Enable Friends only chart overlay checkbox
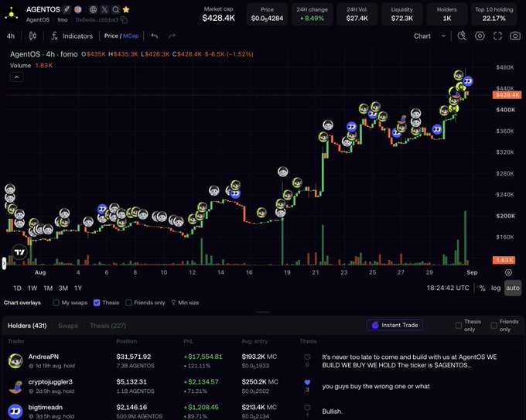 coord(128,302)
